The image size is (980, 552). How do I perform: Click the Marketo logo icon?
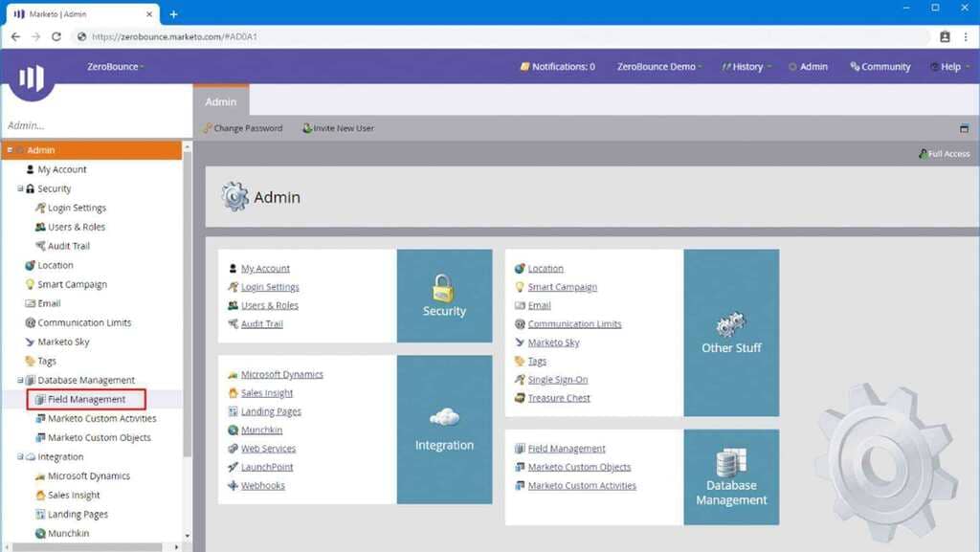point(32,77)
